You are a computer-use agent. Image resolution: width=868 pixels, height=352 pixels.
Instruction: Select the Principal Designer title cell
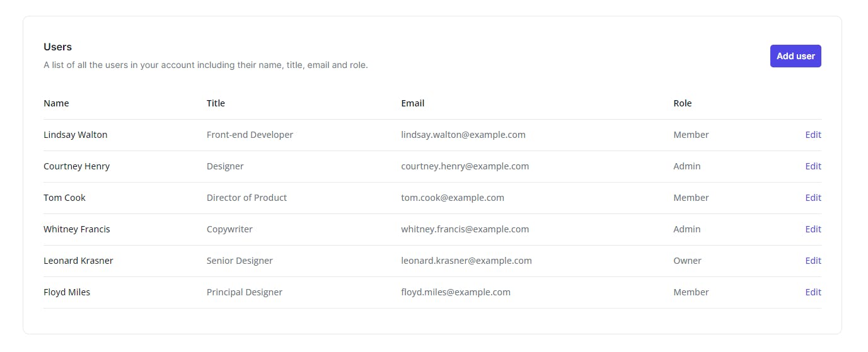point(245,292)
